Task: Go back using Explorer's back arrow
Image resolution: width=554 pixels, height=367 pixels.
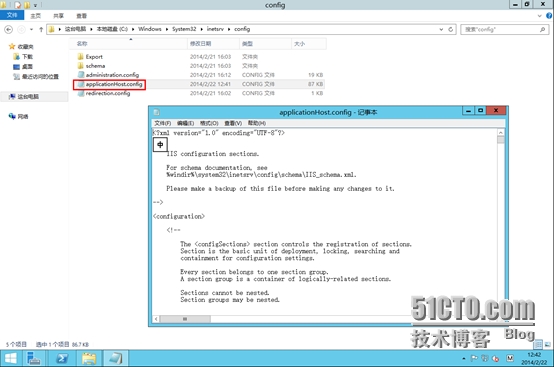Action: pos(8,29)
